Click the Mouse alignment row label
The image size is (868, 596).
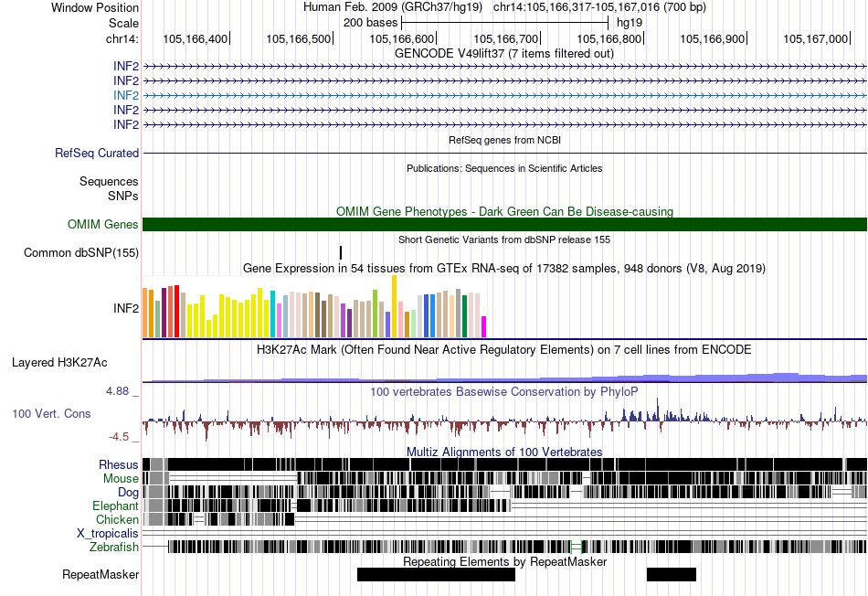[121, 478]
